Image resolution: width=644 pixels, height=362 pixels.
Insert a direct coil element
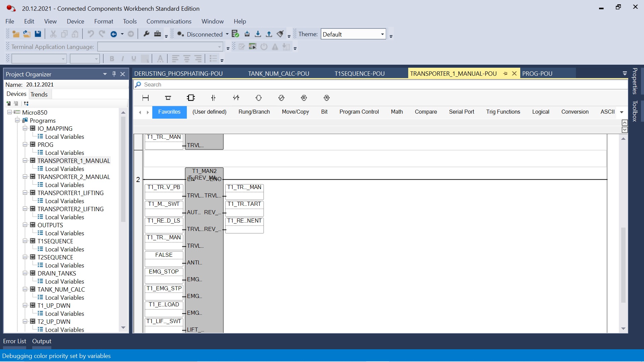pos(259,98)
